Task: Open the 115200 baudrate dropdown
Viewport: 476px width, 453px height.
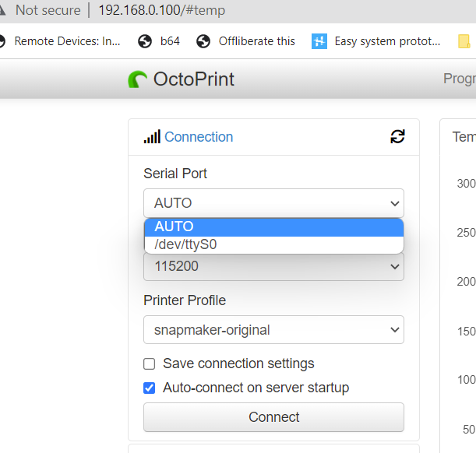Action: click(x=273, y=266)
